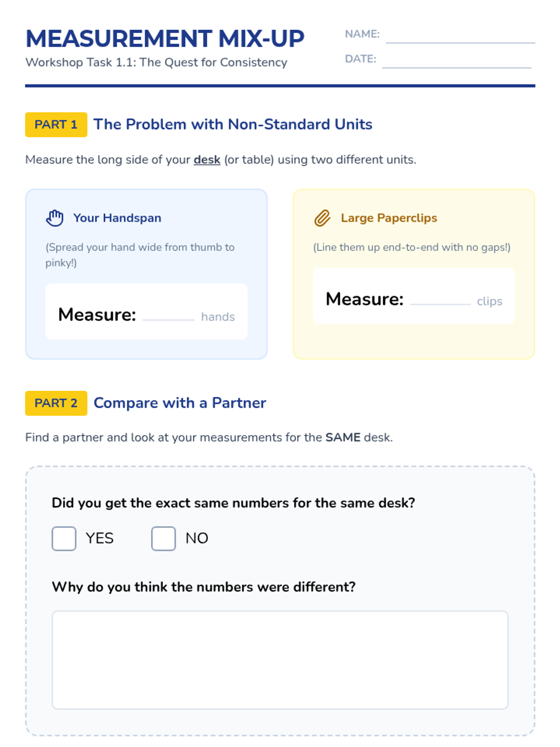Select the yellow PART 2 badge
The height and width of the screenshot is (747, 560).
(x=56, y=403)
